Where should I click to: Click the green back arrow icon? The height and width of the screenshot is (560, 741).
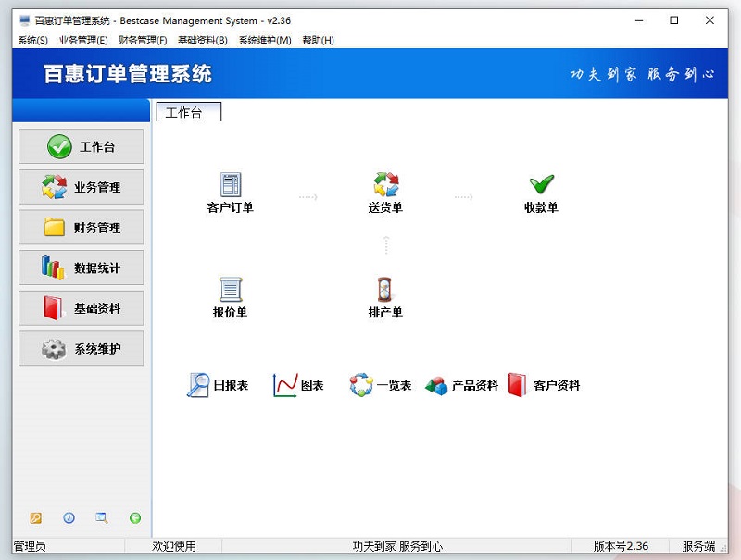point(135,518)
